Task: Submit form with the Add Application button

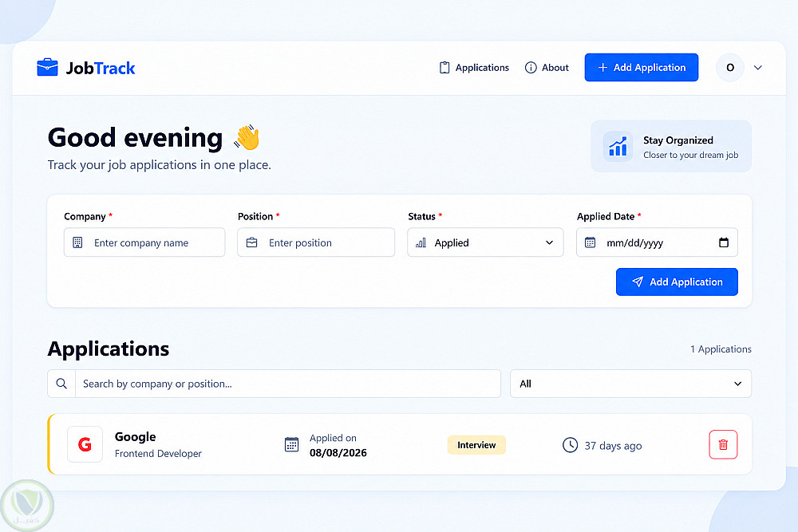Action: click(677, 282)
